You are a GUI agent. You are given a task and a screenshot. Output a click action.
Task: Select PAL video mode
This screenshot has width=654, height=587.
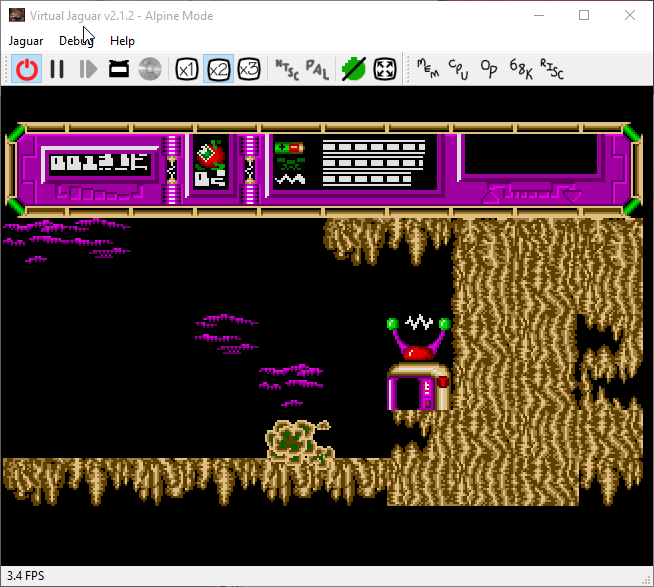click(x=317, y=69)
